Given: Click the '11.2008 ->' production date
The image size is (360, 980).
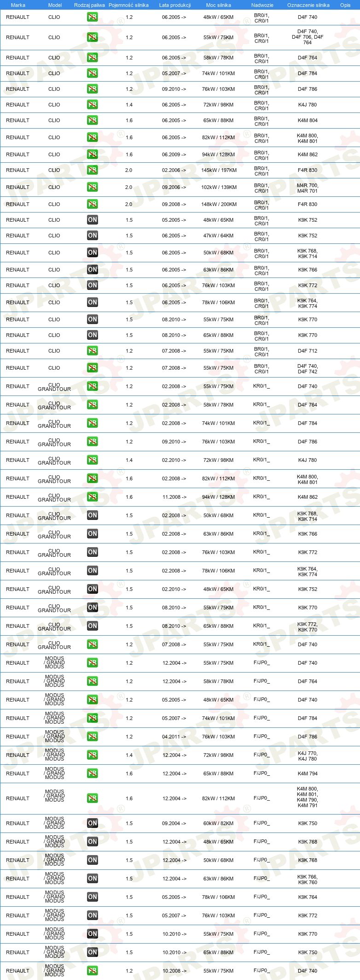Looking at the screenshot, I should [x=174, y=497].
